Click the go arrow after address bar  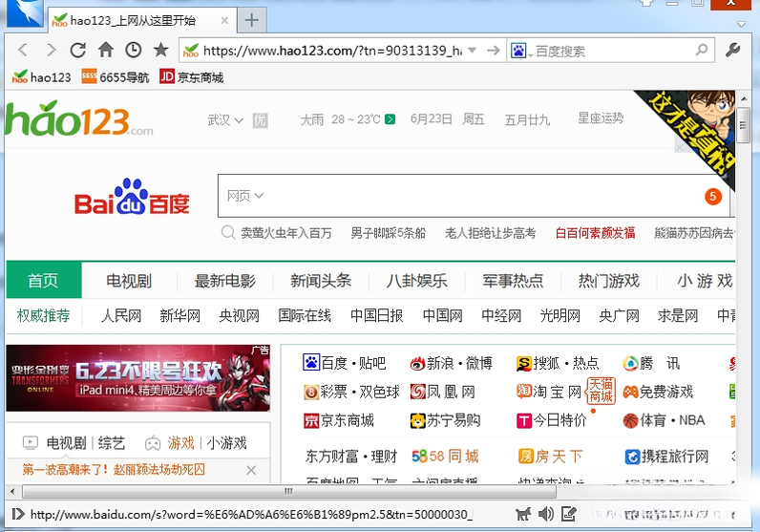494,50
